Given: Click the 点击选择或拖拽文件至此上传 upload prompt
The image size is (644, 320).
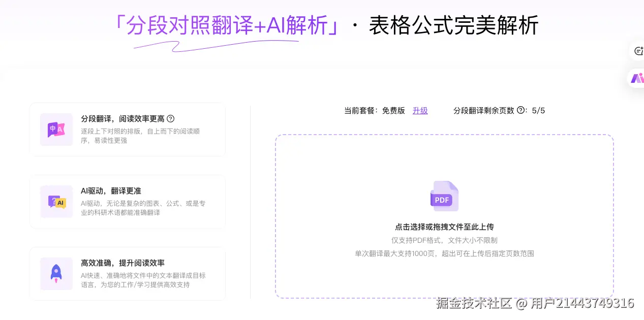Looking at the screenshot, I should (x=444, y=227).
